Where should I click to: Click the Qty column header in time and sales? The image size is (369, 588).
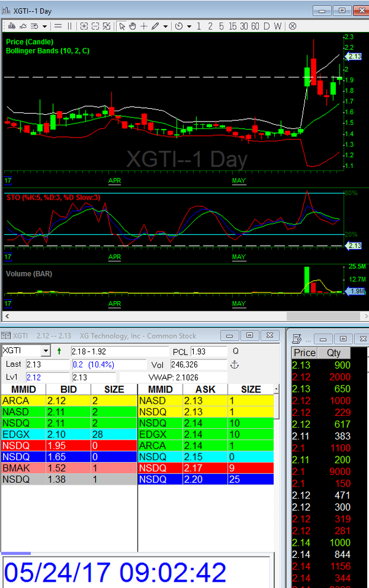pos(333,353)
